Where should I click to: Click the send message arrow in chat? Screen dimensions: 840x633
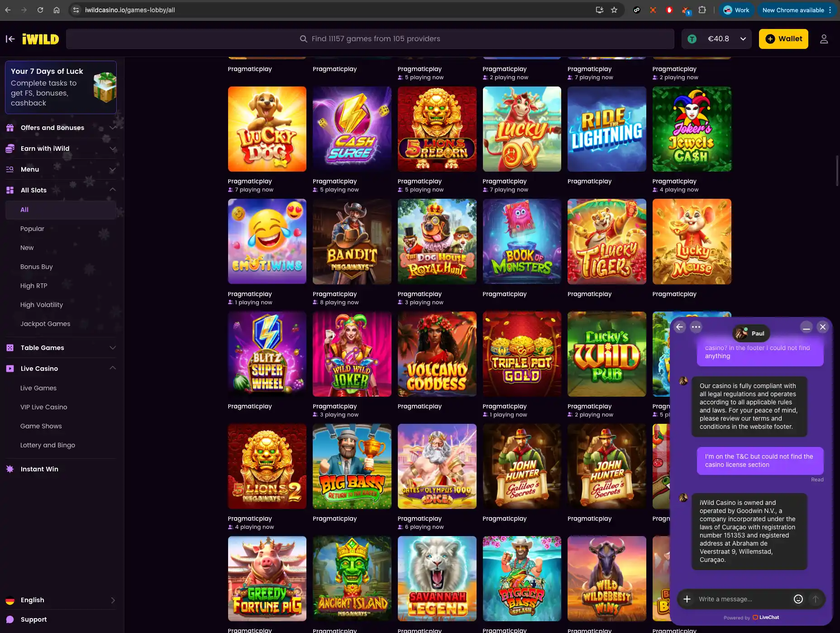pyautogui.click(x=816, y=599)
